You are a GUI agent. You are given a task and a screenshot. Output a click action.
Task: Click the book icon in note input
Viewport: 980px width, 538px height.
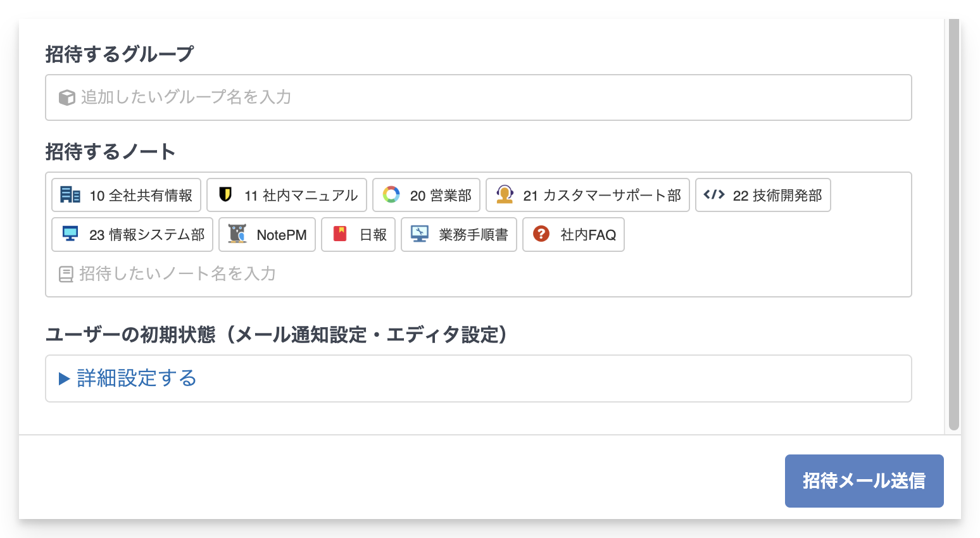(x=66, y=274)
